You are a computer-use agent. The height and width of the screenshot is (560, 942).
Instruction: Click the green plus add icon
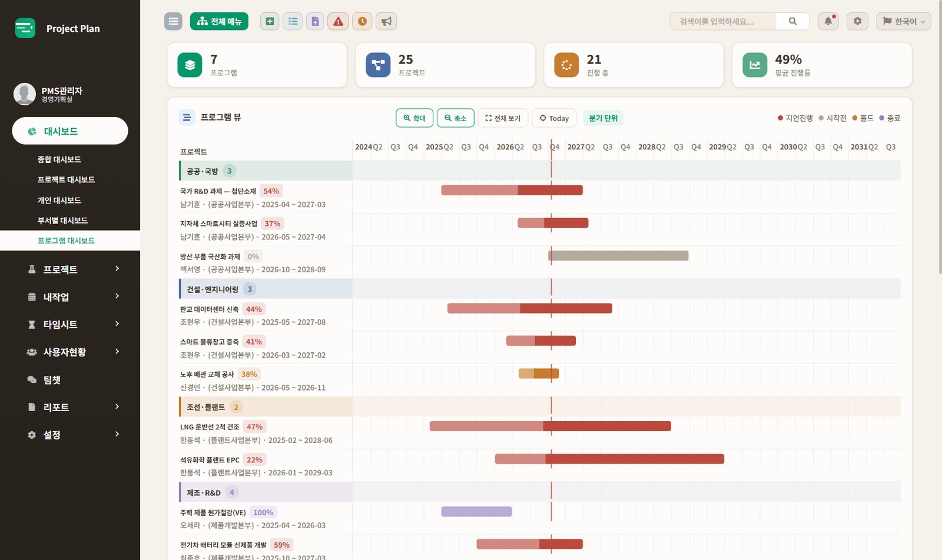click(270, 21)
